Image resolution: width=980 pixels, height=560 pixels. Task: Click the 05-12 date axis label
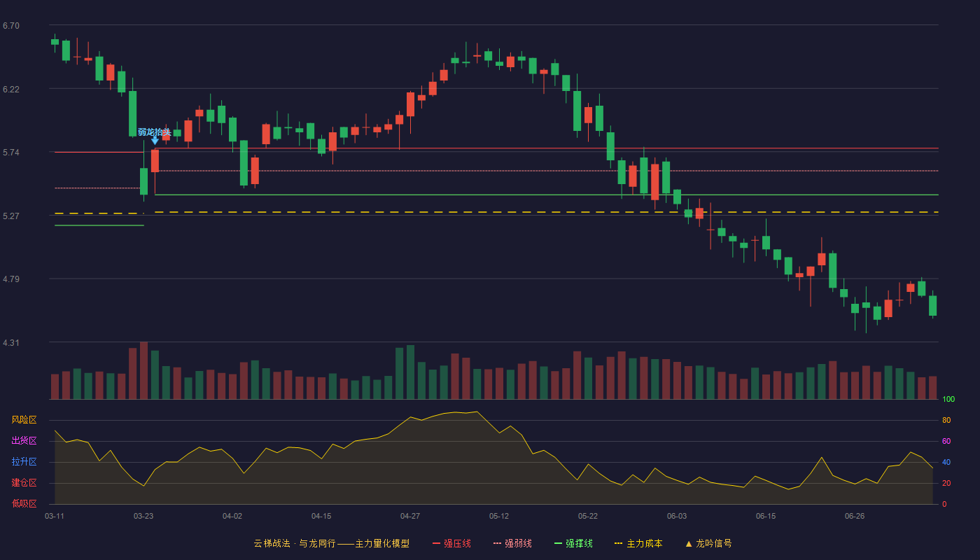point(499,516)
